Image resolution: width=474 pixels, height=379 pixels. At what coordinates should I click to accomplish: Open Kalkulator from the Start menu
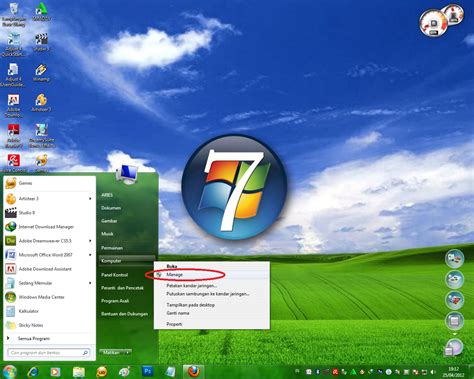49,311
